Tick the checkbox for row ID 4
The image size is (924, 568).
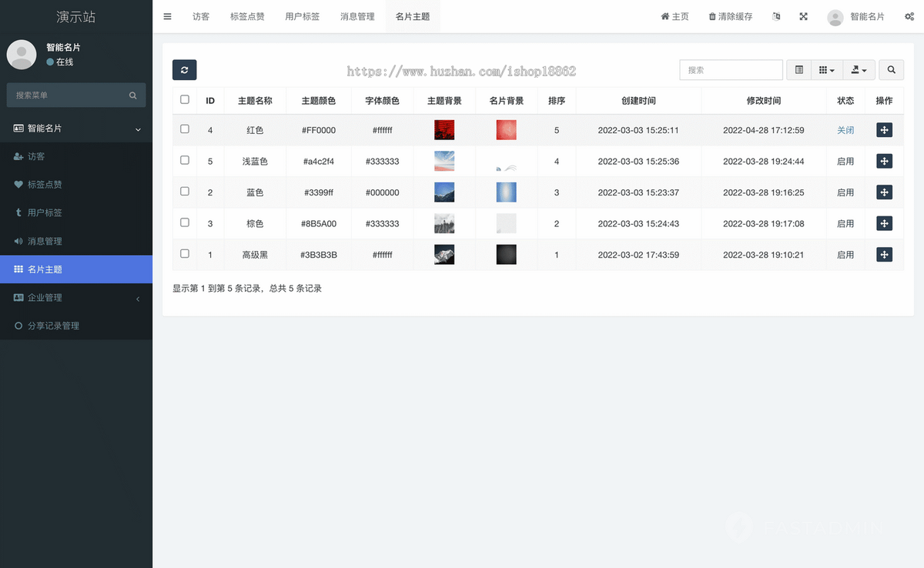(185, 129)
